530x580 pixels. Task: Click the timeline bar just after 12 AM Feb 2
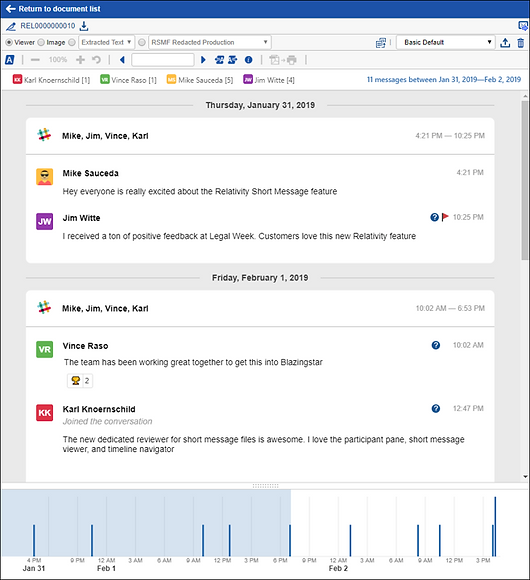pos(350,540)
